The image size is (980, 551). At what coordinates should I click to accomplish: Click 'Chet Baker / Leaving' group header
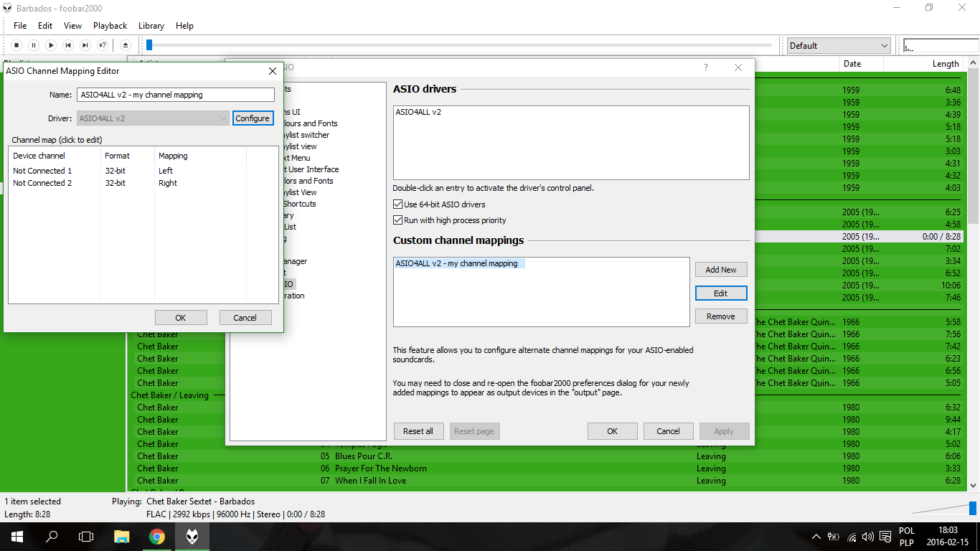tap(169, 395)
